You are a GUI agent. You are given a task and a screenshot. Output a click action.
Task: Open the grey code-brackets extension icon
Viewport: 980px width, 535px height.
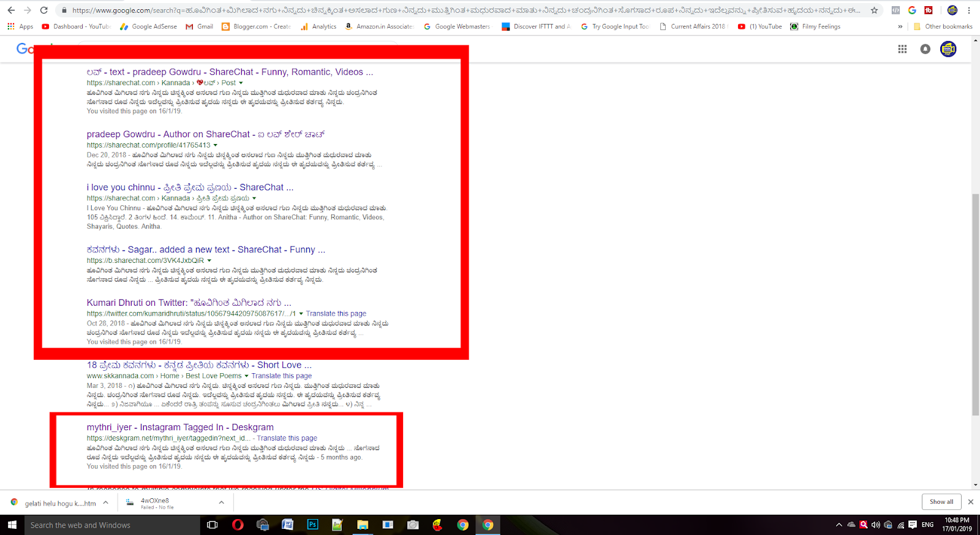click(x=895, y=10)
